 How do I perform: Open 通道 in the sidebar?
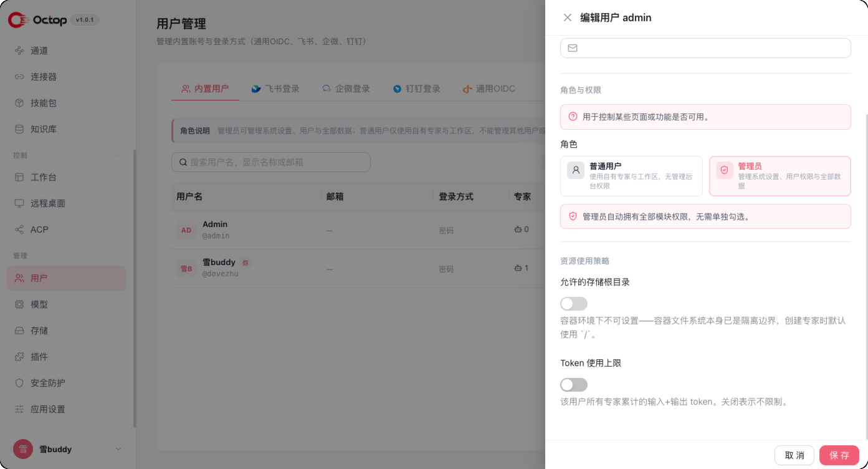tap(66, 51)
